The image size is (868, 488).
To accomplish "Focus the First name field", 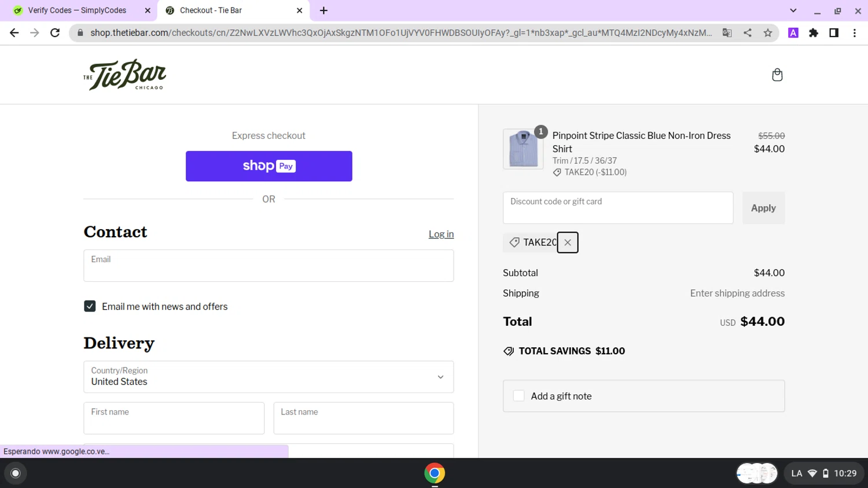I will point(174,418).
